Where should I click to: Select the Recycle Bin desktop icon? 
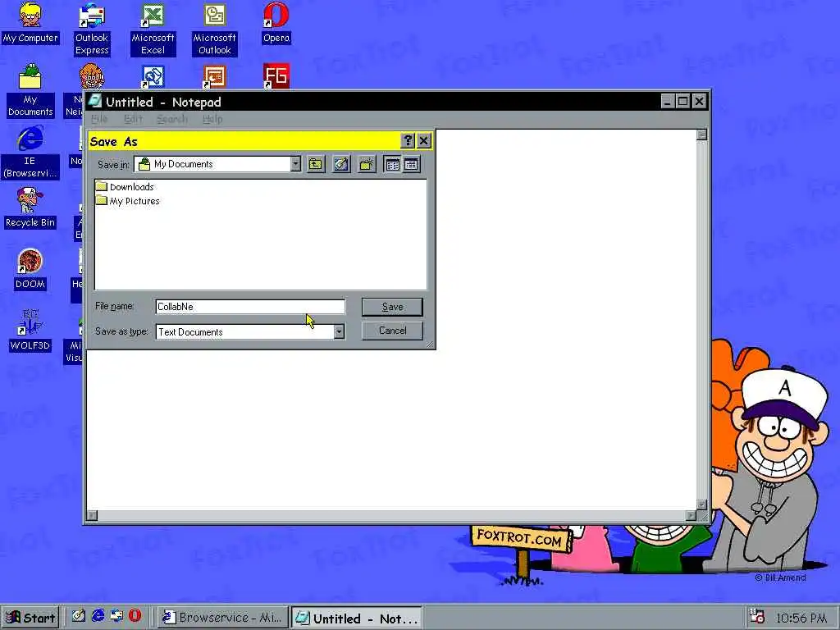coord(30,208)
